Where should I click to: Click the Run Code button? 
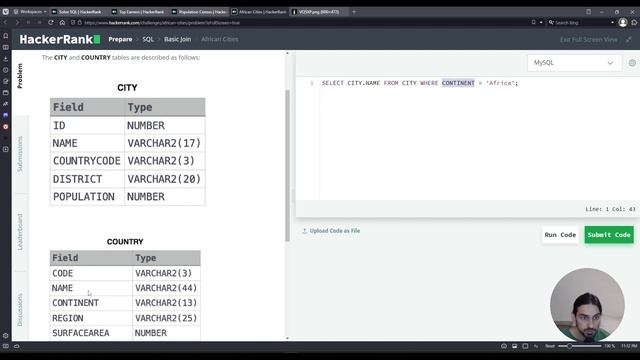click(560, 235)
